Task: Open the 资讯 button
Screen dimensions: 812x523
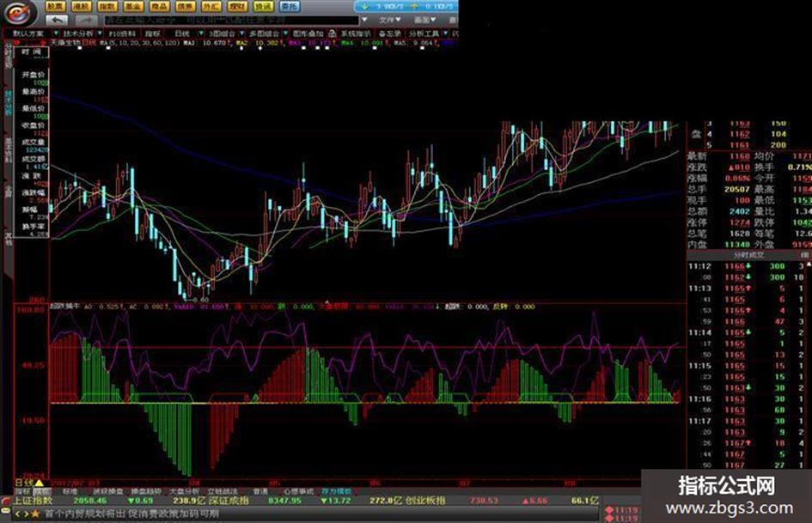Action: pos(264,6)
